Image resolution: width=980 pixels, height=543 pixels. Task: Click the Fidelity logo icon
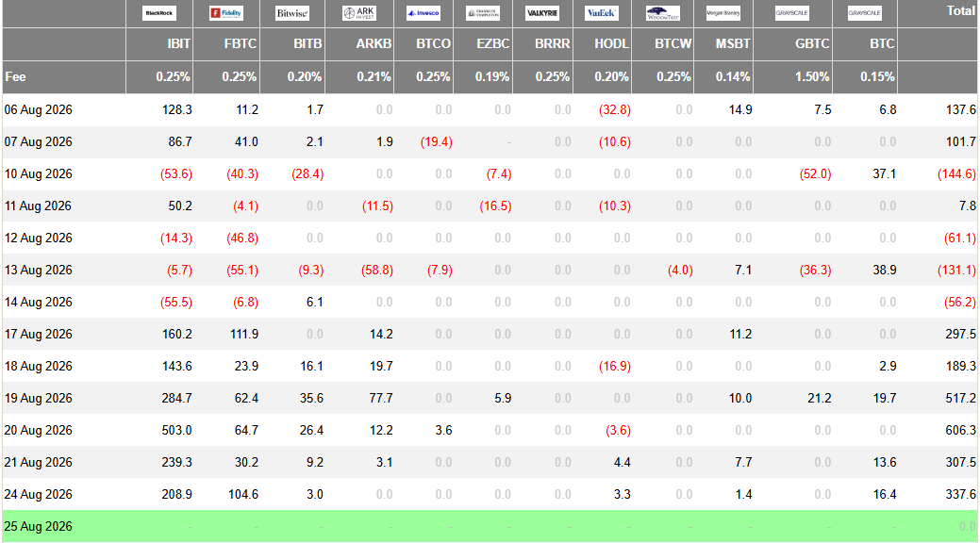coord(226,13)
